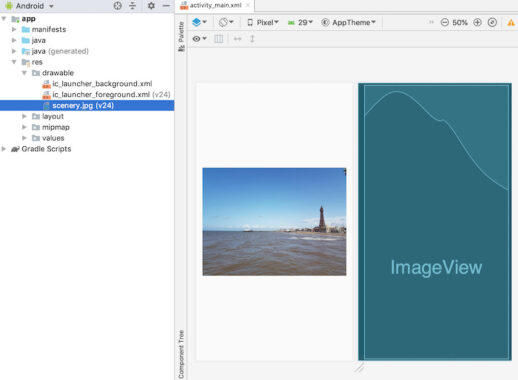
Task: Click the 50% zoom level label
Action: tap(460, 23)
